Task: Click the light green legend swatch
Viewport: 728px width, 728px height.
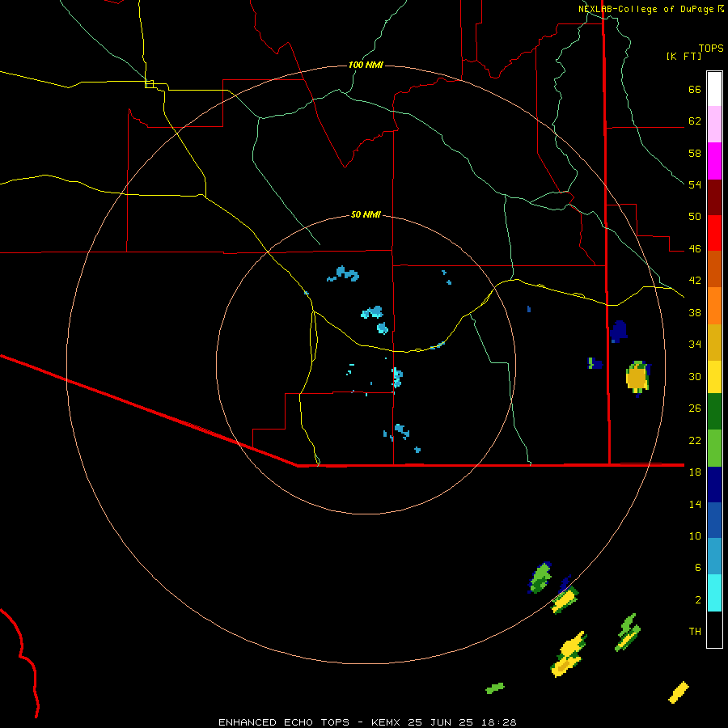Action: [x=714, y=448]
